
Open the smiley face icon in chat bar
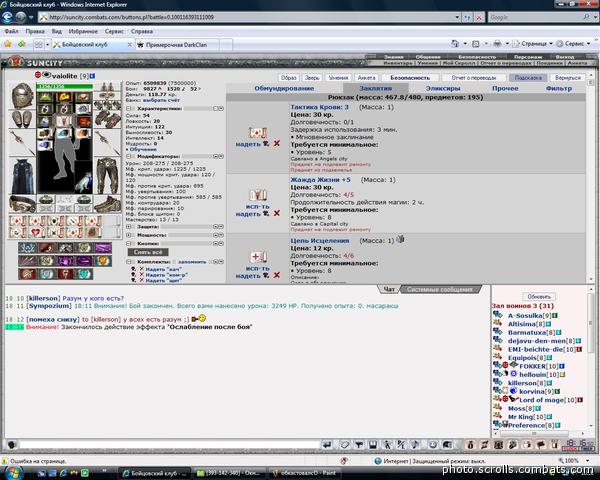pyautogui.click(x=432, y=444)
